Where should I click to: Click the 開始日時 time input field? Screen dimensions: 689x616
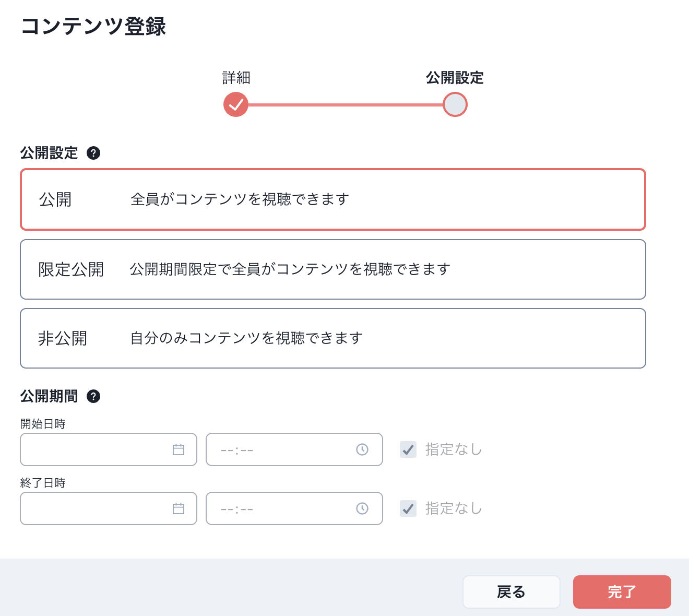click(294, 449)
